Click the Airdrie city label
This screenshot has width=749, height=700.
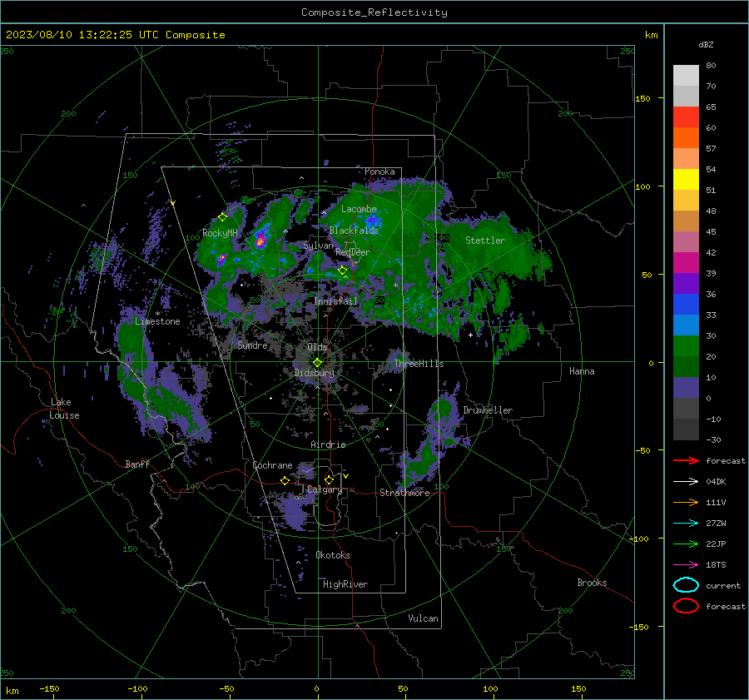click(x=328, y=444)
